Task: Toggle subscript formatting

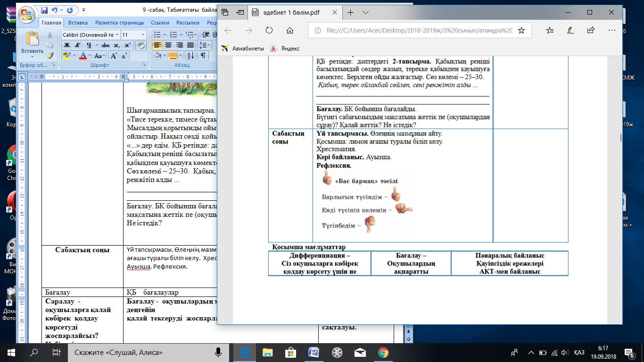Action: click(116, 45)
